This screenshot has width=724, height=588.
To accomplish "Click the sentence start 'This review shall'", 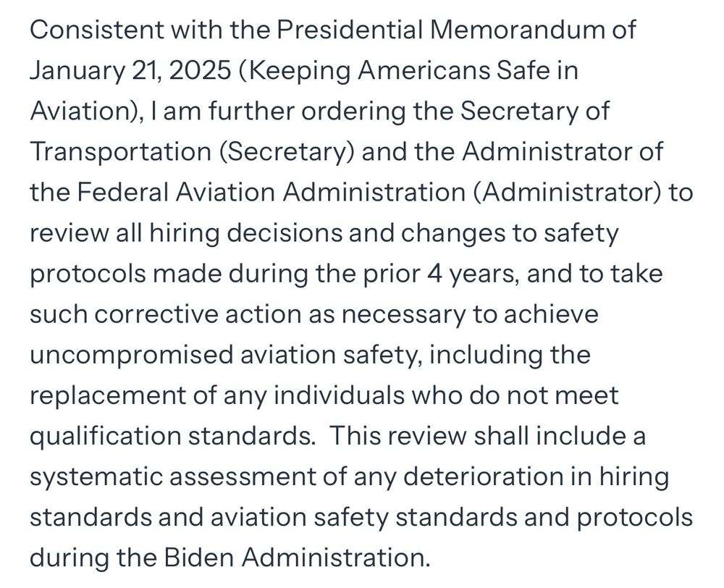I will tap(429, 437).
